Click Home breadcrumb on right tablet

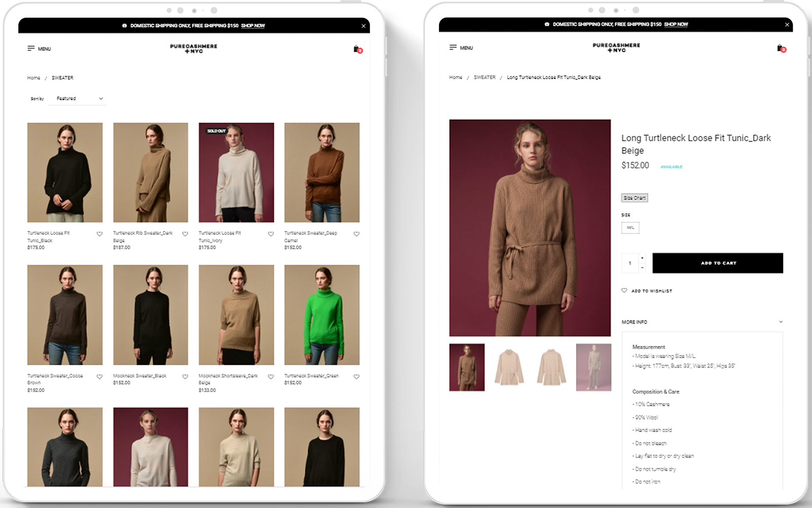[456, 77]
